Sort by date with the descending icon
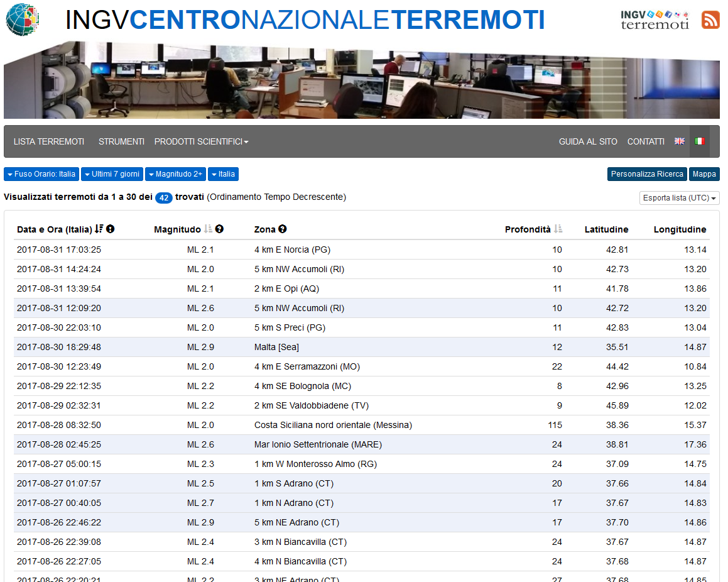 (99, 229)
